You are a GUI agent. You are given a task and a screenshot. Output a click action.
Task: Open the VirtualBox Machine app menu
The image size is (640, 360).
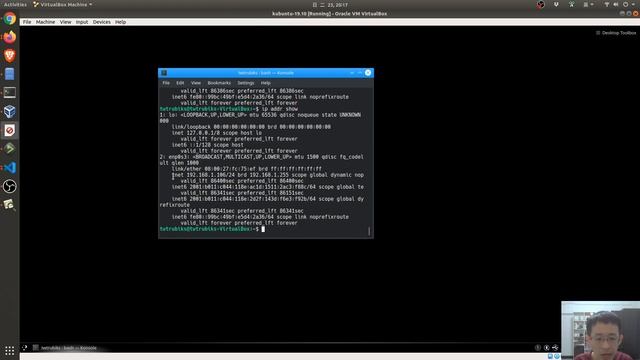pos(62,4)
